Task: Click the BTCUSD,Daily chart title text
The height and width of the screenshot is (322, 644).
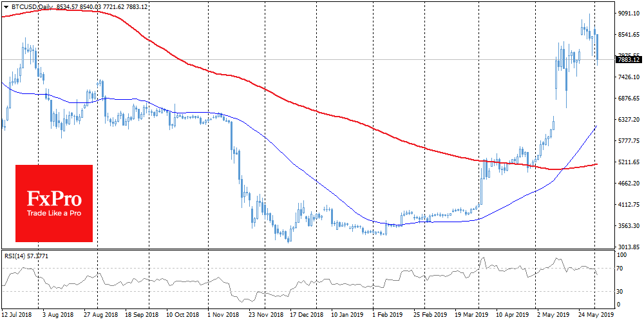Action: pos(33,5)
